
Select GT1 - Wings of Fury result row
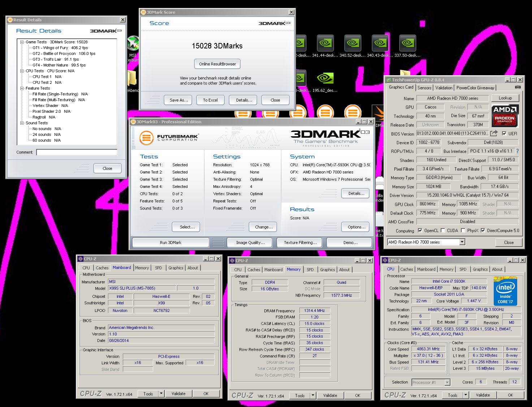coord(60,48)
